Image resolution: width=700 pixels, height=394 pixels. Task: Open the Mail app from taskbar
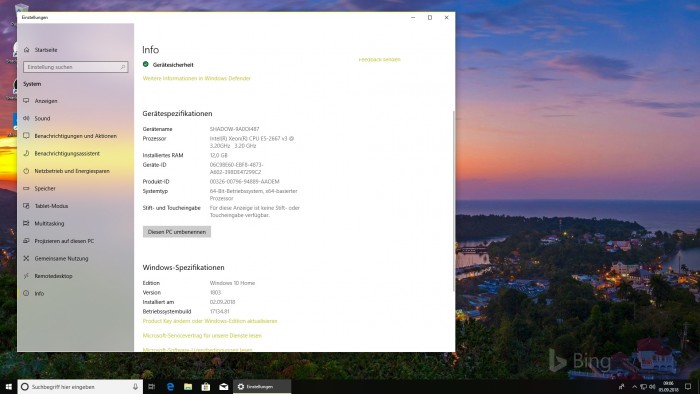[224, 387]
